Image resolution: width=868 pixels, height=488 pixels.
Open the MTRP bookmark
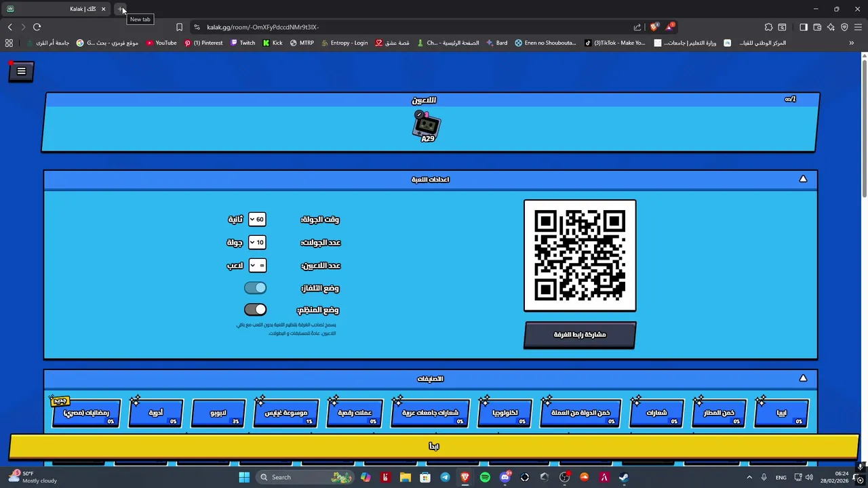(302, 43)
